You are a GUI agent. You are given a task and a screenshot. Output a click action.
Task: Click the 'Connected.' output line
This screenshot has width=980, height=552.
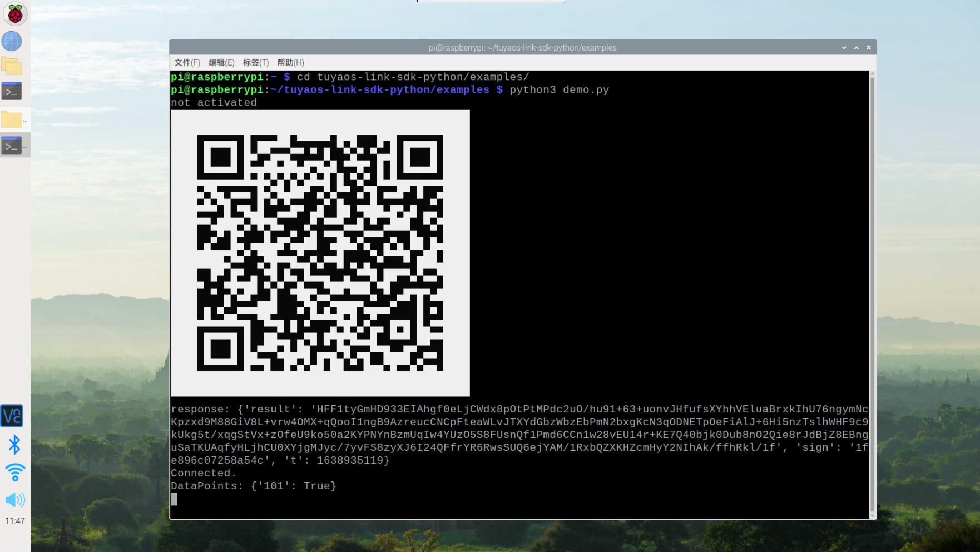pos(204,473)
